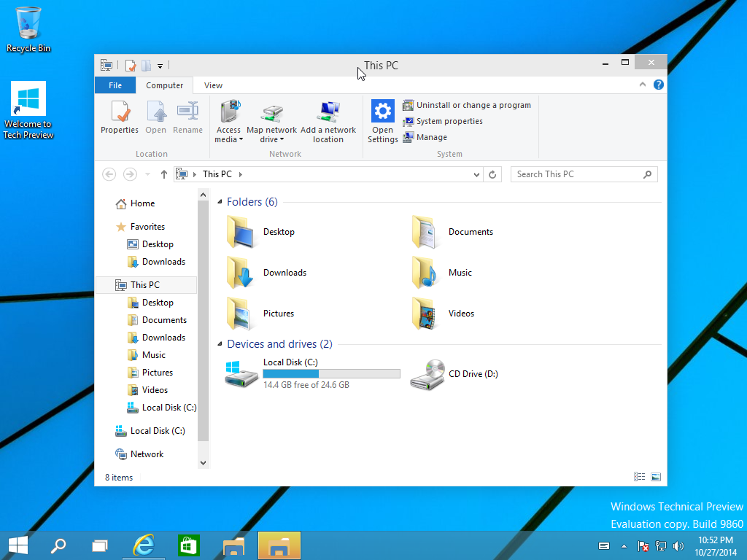Select Network in the navigation pane
747x560 pixels.
point(147,454)
